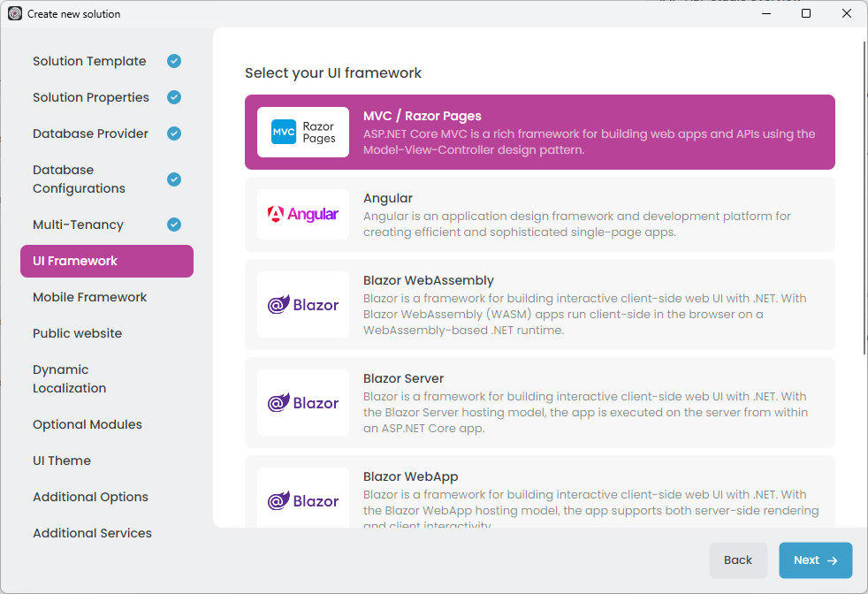868x594 pixels.
Task: Open the Database Configurations step
Action: 107,179
